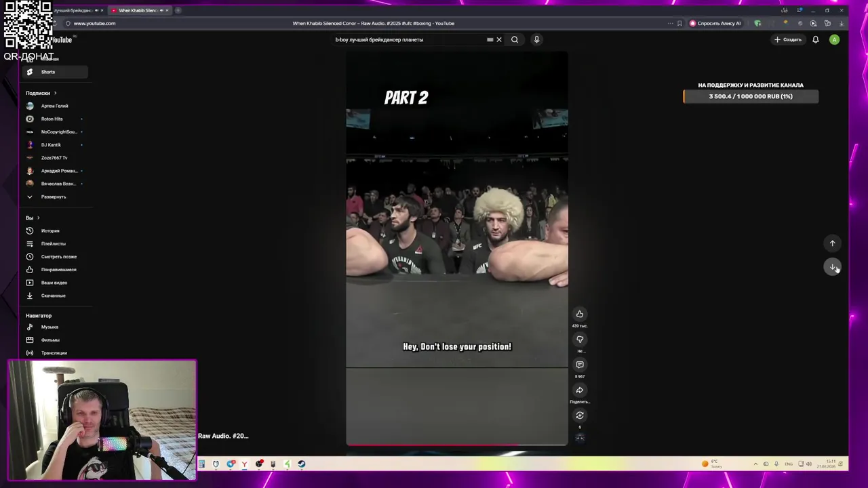Image resolution: width=868 pixels, height=488 pixels.
Task: Open on-screen keyboard icon in search box
Action: coord(490,39)
